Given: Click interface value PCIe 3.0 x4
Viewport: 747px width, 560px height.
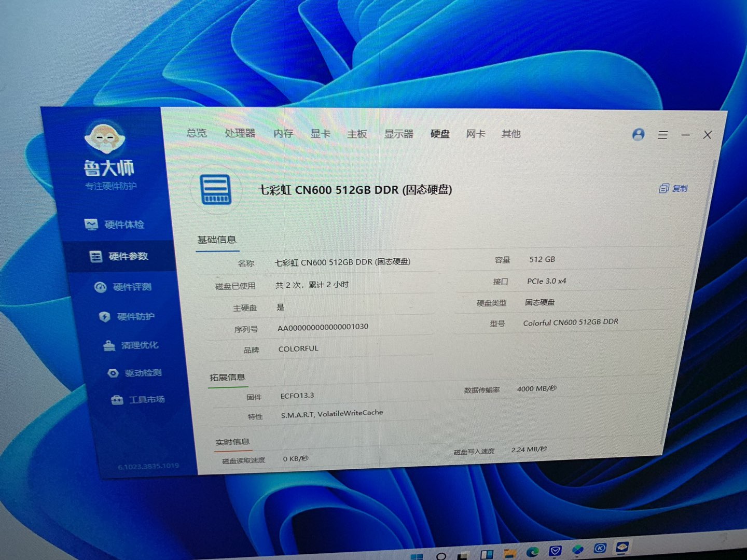Looking at the screenshot, I should point(547,281).
